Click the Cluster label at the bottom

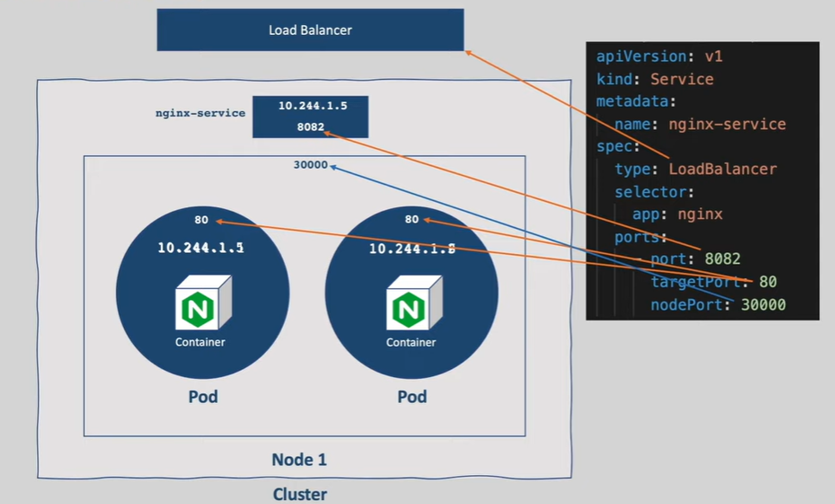[299, 494]
